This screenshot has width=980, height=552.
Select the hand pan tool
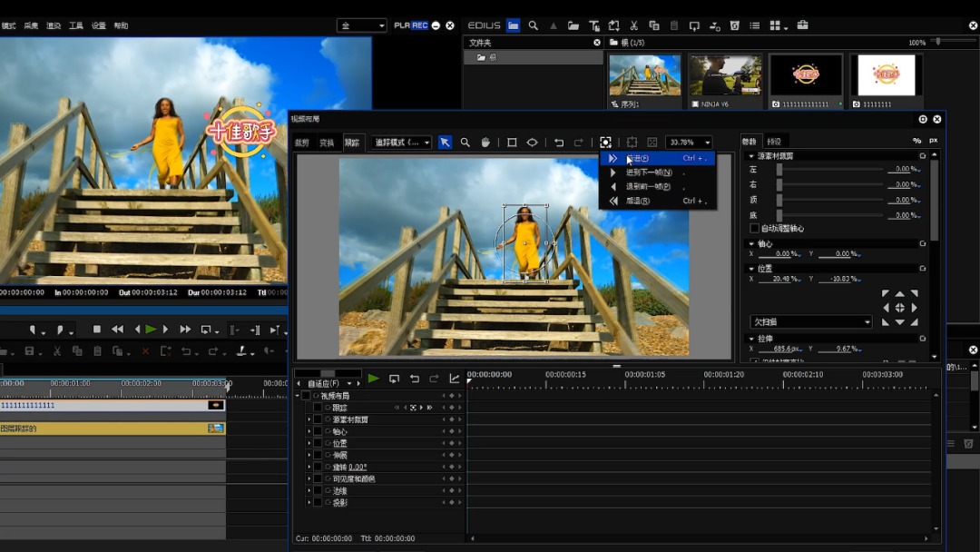pos(485,143)
